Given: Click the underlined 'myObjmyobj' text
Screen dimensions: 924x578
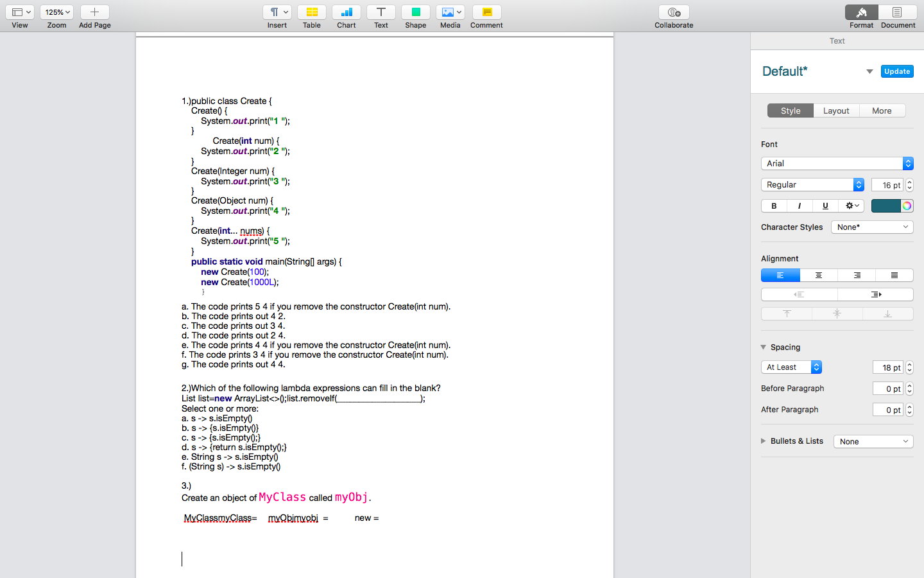Looking at the screenshot, I should pyautogui.click(x=293, y=518).
